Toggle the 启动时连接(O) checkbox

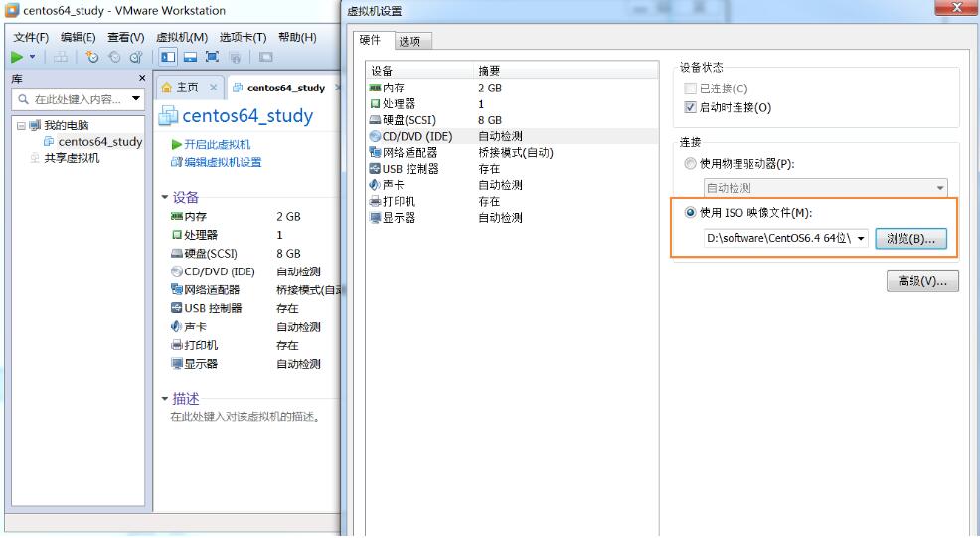pyautogui.click(x=690, y=107)
